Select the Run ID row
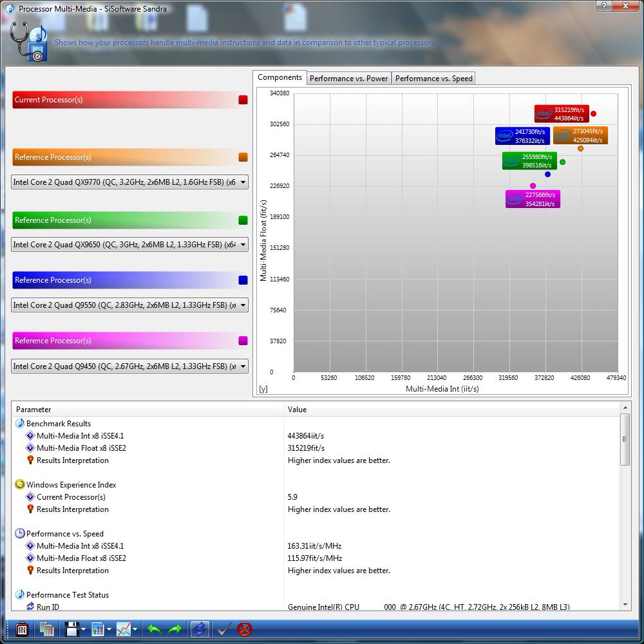Screen dimensions: 644x644 pos(316,607)
